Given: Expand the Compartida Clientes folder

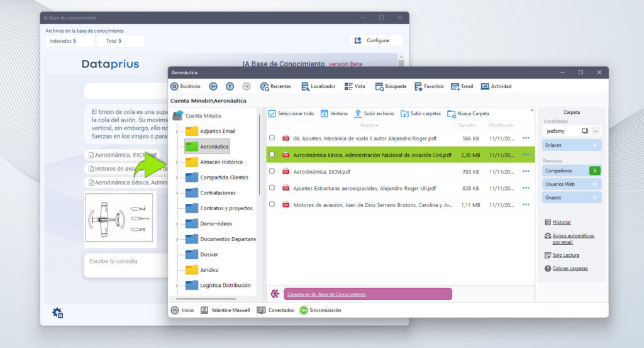Looking at the screenshot, I should click(x=177, y=177).
